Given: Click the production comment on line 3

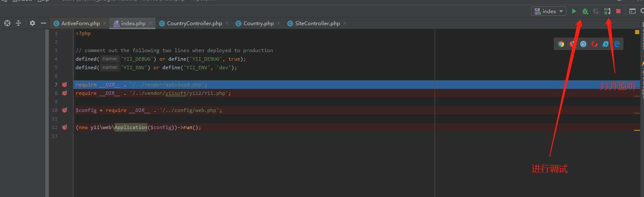Looking at the screenshot, I should (x=174, y=50).
